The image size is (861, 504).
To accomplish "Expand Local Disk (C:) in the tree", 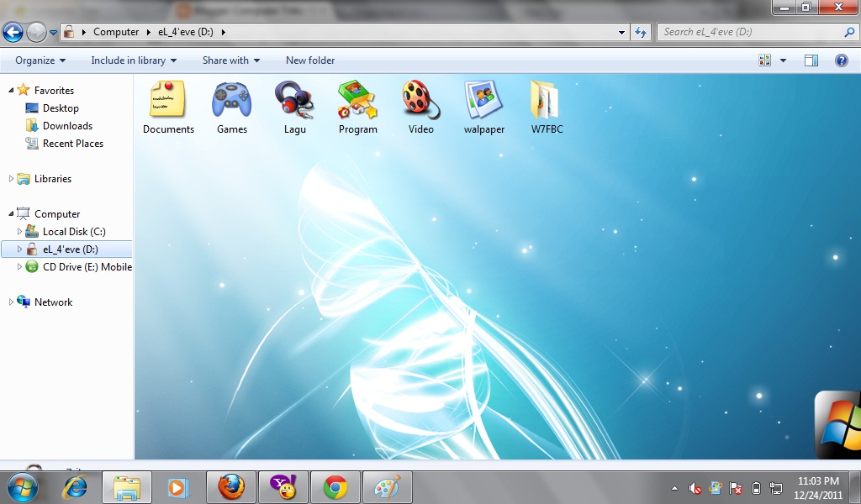I will coord(19,231).
